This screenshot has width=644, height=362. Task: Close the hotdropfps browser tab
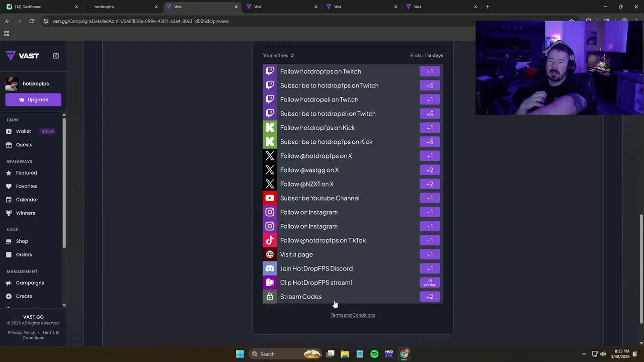[156, 7]
